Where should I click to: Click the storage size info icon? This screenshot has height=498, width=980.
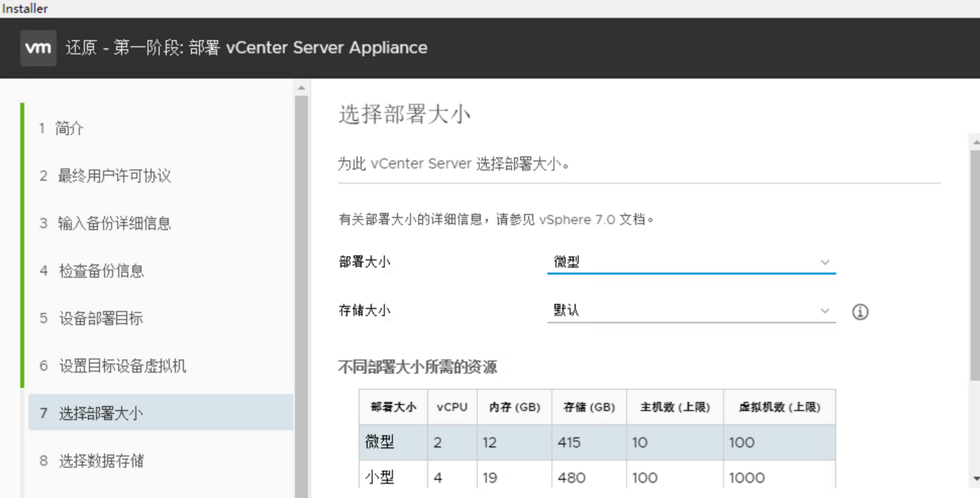861,312
